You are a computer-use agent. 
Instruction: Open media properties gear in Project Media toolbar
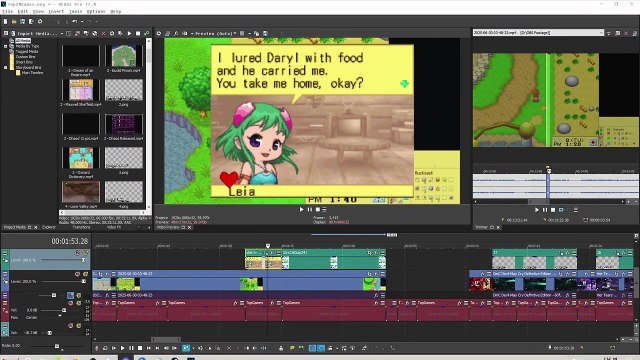pos(112,33)
